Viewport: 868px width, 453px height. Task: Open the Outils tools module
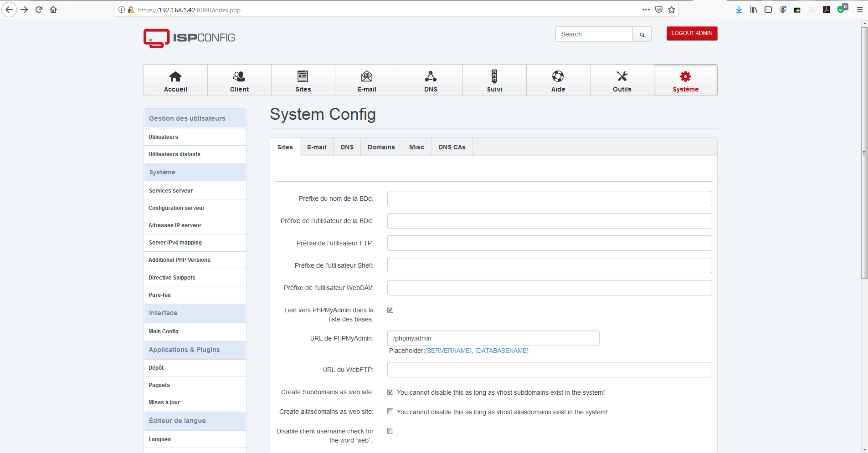(622, 81)
